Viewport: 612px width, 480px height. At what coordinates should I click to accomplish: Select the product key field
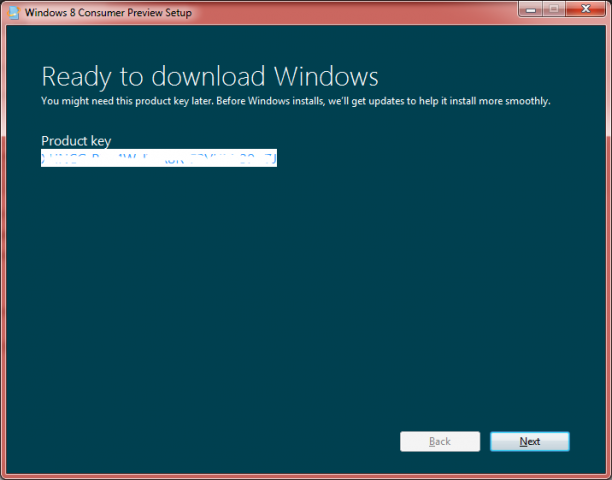click(x=159, y=158)
